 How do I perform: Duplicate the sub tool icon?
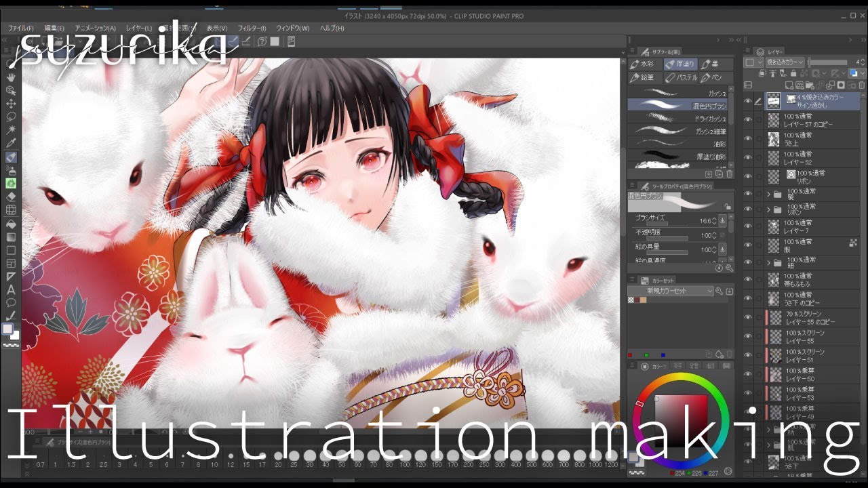719,174
